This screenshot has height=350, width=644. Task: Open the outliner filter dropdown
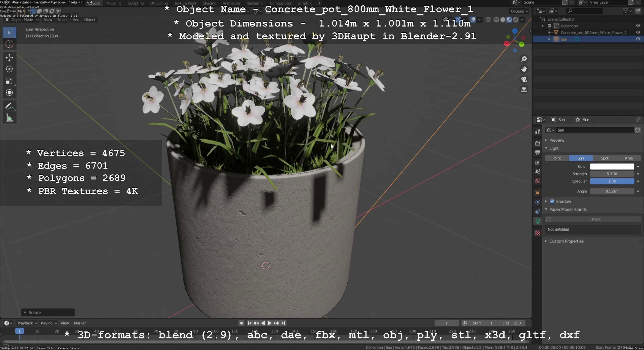[x=627, y=11]
